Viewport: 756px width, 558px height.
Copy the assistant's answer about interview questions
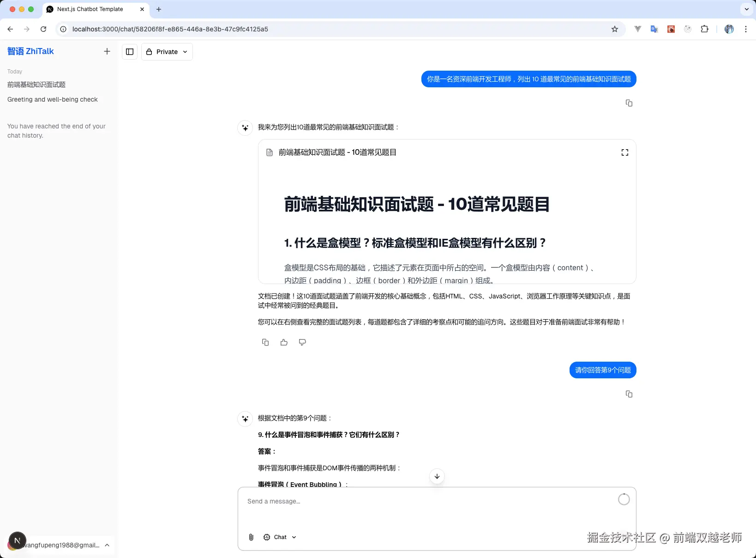click(265, 342)
